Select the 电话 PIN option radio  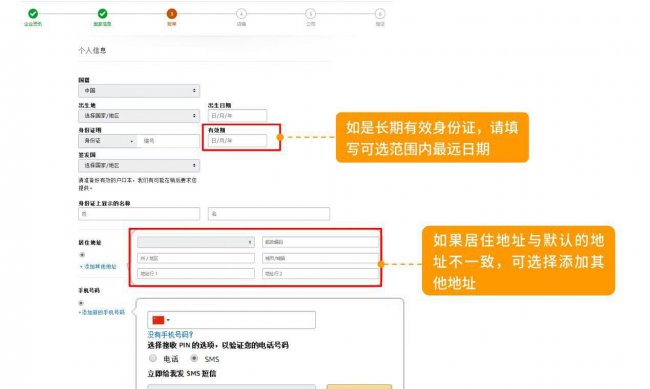point(153,358)
